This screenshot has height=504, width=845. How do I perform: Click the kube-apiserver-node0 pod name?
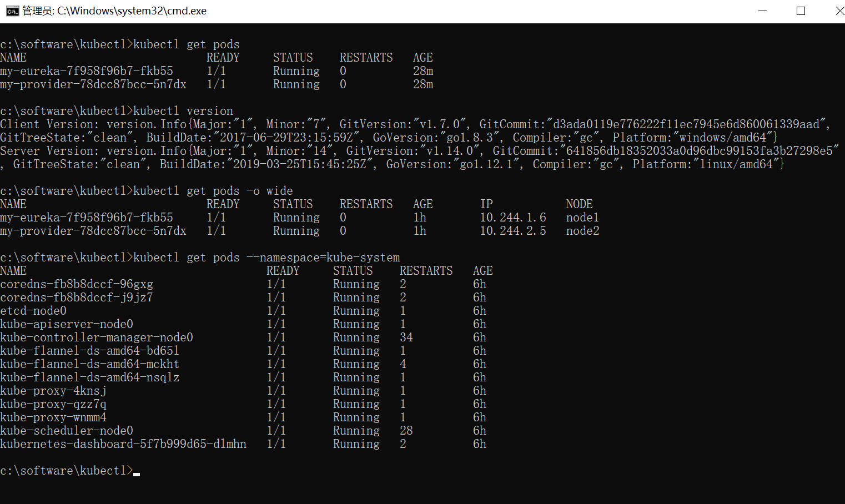[67, 324]
